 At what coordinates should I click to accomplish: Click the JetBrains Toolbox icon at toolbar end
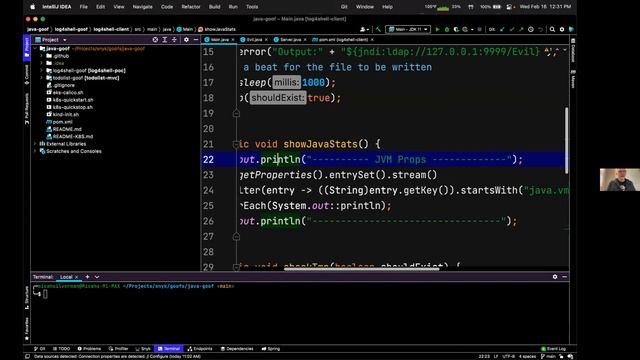[x=571, y=29]
